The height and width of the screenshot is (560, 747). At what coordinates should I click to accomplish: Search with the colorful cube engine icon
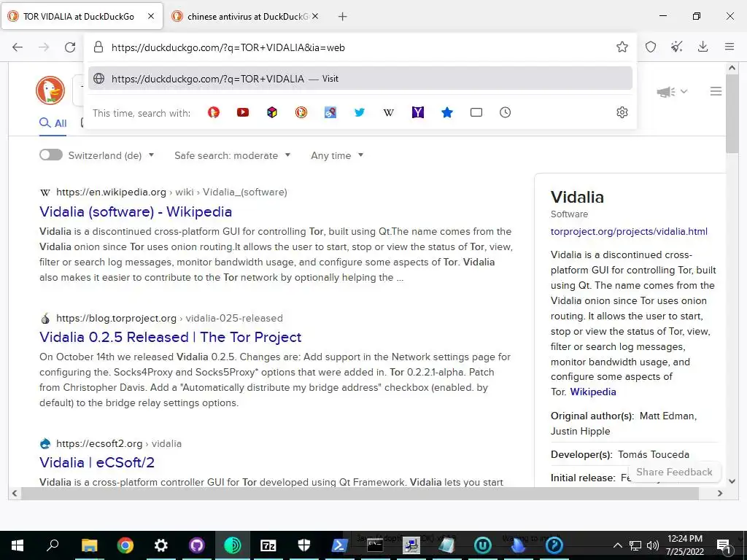pyautogui.click(x=272, y=112)
